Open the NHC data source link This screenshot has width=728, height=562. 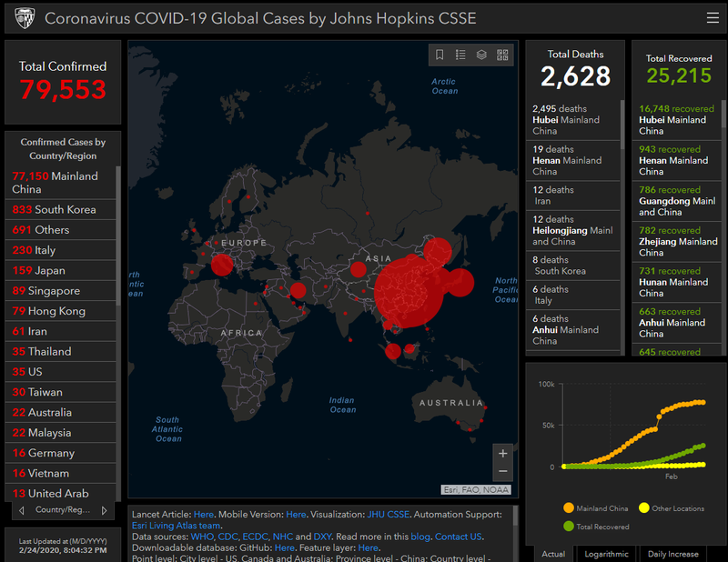point(283,537)
